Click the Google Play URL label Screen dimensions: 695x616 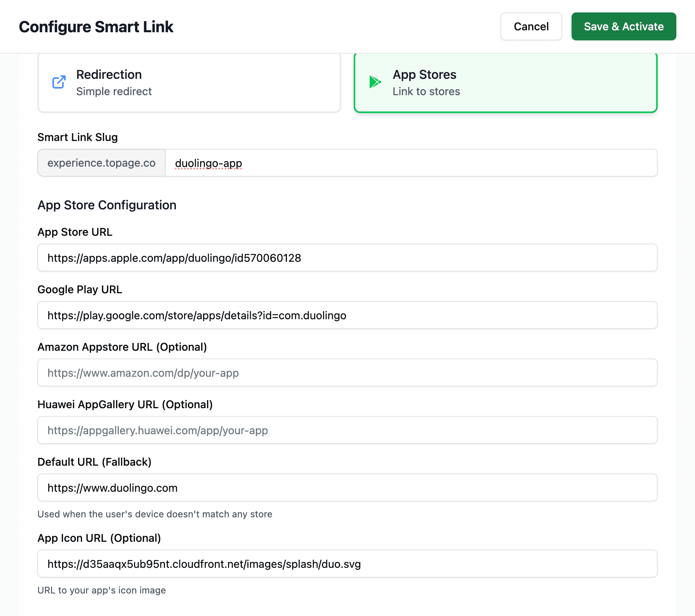(80, 289)
